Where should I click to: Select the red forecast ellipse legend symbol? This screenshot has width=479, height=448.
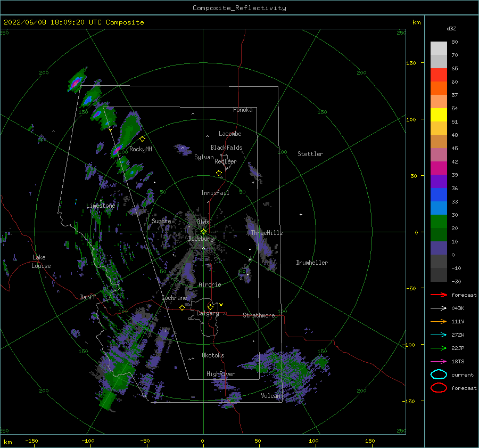click(x=439, y=388)
